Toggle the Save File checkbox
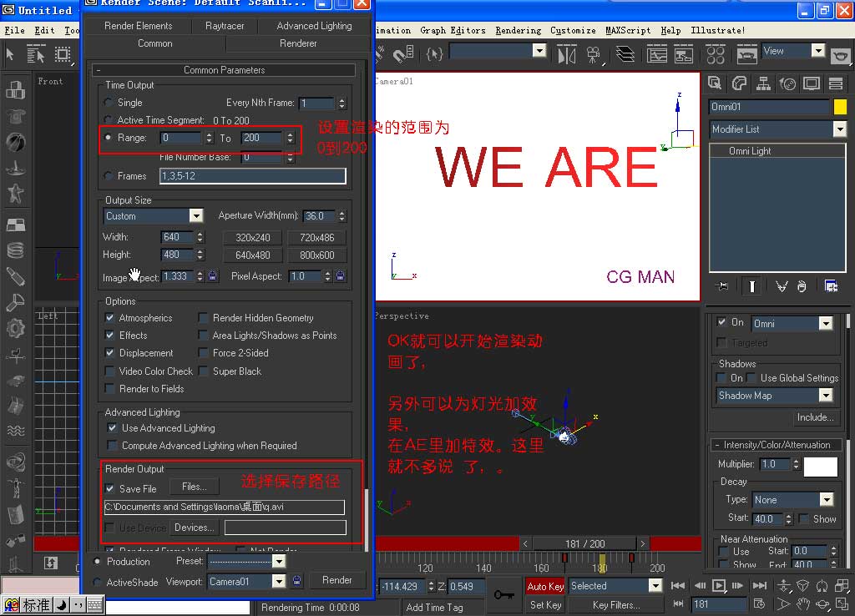855x616 pixels. pos(109,488)
